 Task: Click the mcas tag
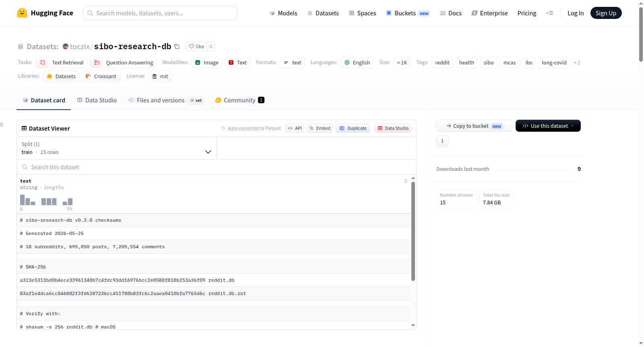(x=510, y=62)
